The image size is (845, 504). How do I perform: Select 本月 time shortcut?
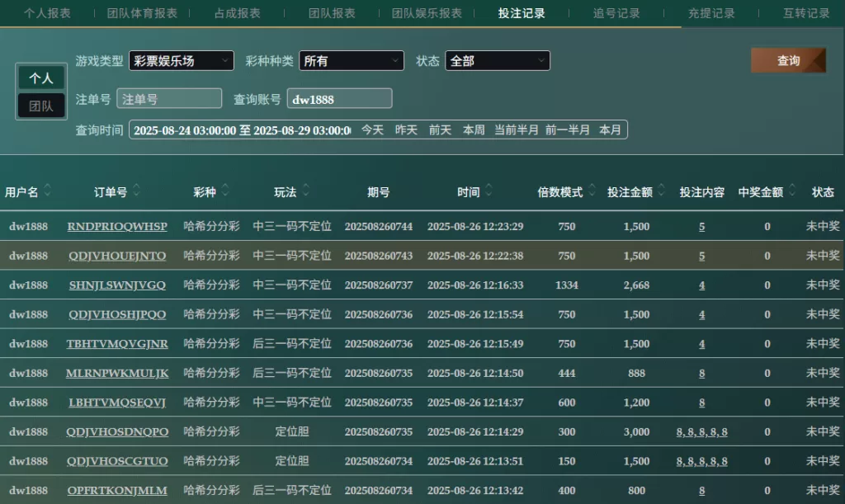tap(610, 130)
